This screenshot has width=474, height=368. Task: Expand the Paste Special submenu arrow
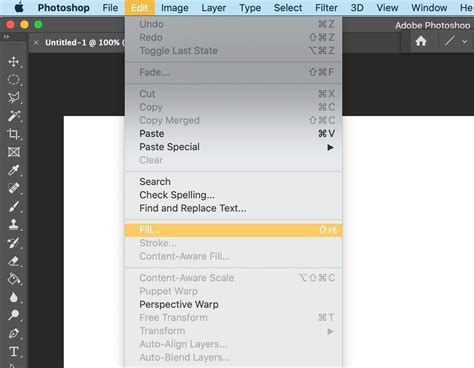pyautogui.click(x=330, y=147)
